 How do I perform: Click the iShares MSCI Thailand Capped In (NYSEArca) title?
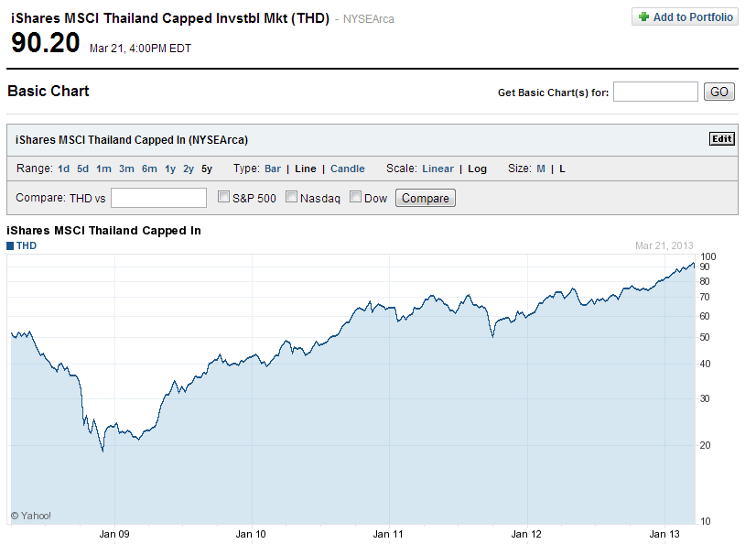[132, 140]
